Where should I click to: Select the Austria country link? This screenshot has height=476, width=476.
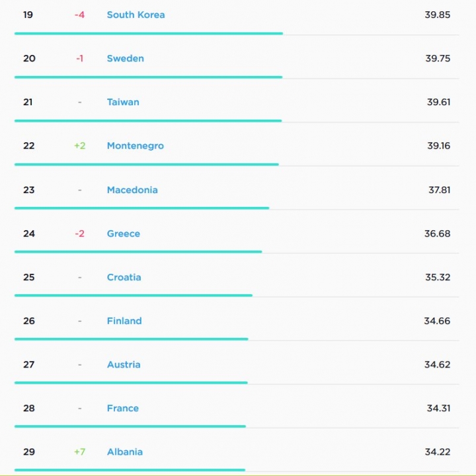pos(124,364)
